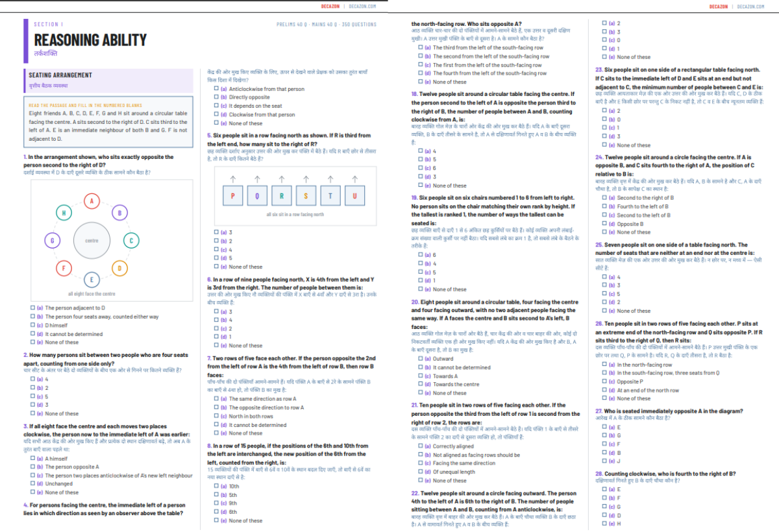Image resolution: width=779 pixels, height=532 pixels.
Task: Check the 'Correctly aligned' option
Action: pos(421,446)
